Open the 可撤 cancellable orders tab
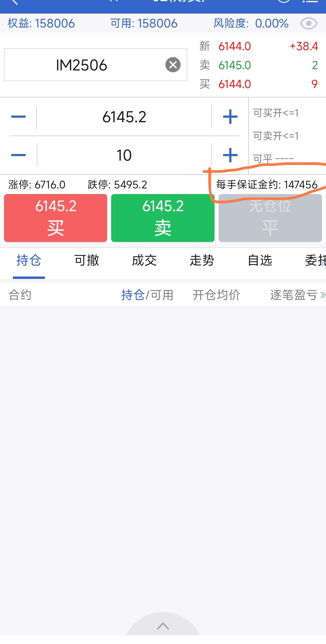326x644 pixels. coord(87,260)
